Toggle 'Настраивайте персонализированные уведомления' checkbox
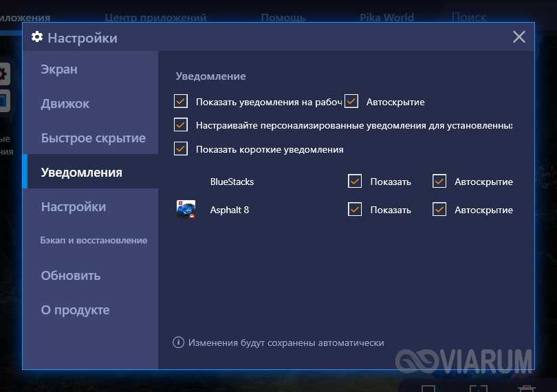557x392 pixels. pos(181,125)
